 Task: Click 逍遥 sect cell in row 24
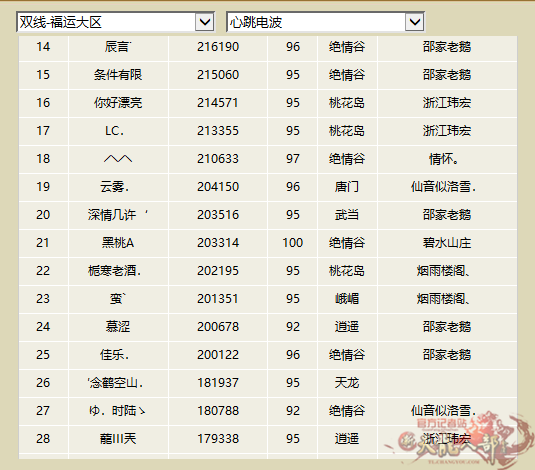[x=347, y=327]
